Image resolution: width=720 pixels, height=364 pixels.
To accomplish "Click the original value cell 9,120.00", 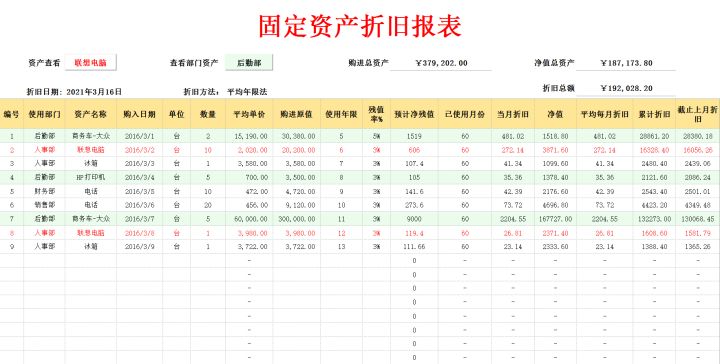I will click(x=297, y=205).
